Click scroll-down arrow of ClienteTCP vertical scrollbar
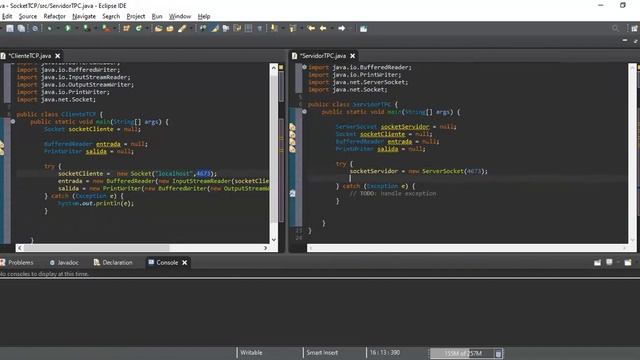Screen dimensions: 640x360 pyautogui.click(x=273, y=240)
